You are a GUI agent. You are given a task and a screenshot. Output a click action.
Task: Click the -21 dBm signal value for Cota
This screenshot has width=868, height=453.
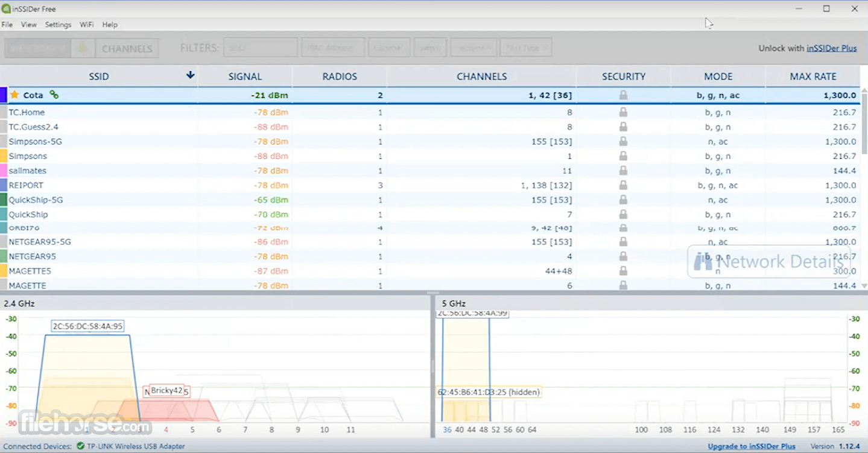tap(270, 95)
